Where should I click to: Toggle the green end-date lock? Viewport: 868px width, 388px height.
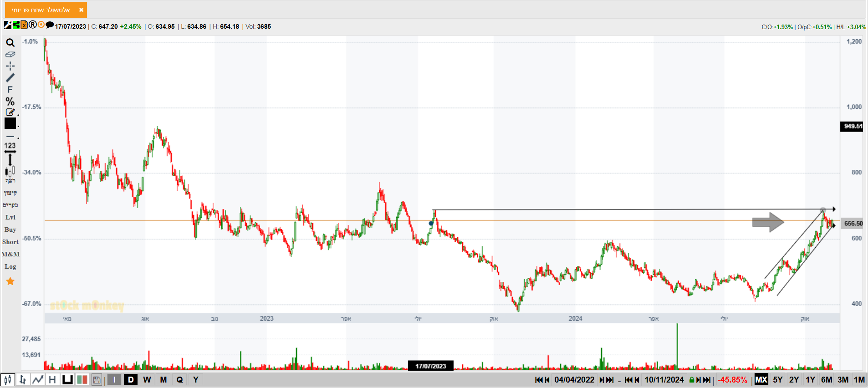[x=692, y=380]
